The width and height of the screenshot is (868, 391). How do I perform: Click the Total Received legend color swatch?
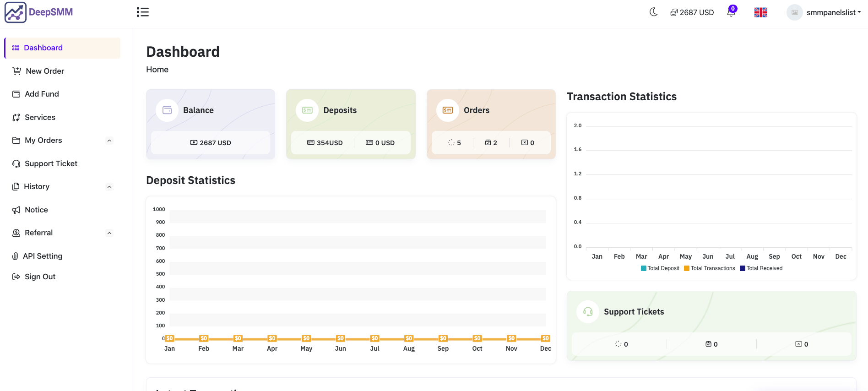(x=743, y=268)
